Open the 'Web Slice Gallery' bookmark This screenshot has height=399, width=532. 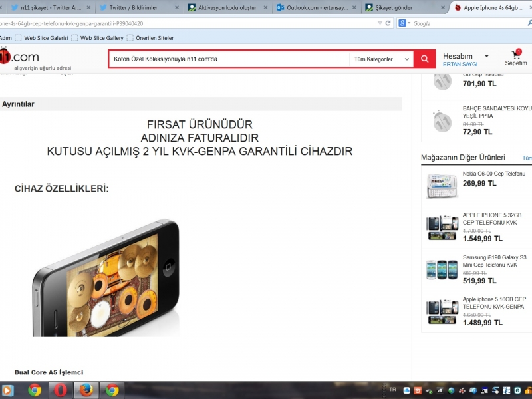[102, 38]
